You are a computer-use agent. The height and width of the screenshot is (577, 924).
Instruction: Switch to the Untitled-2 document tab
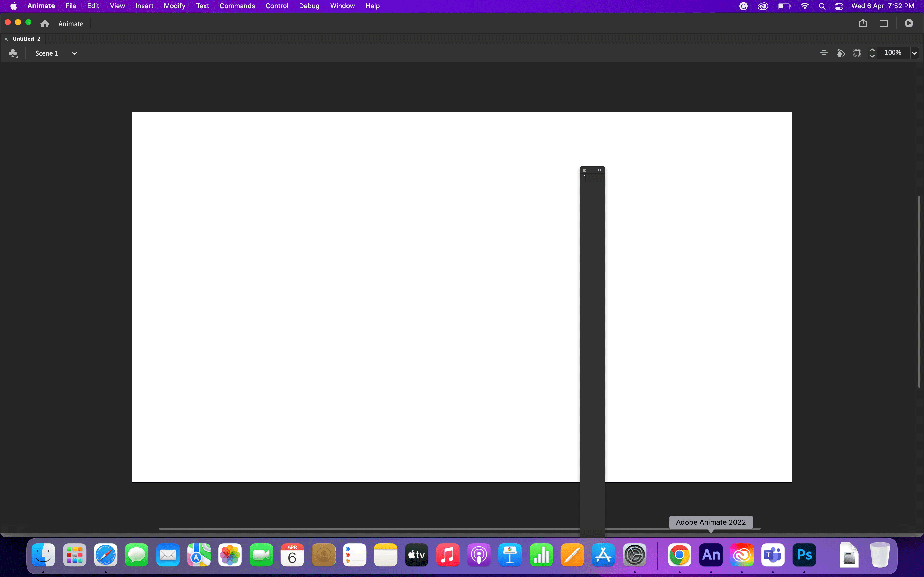pyautogui.click(x=26, y=39)
